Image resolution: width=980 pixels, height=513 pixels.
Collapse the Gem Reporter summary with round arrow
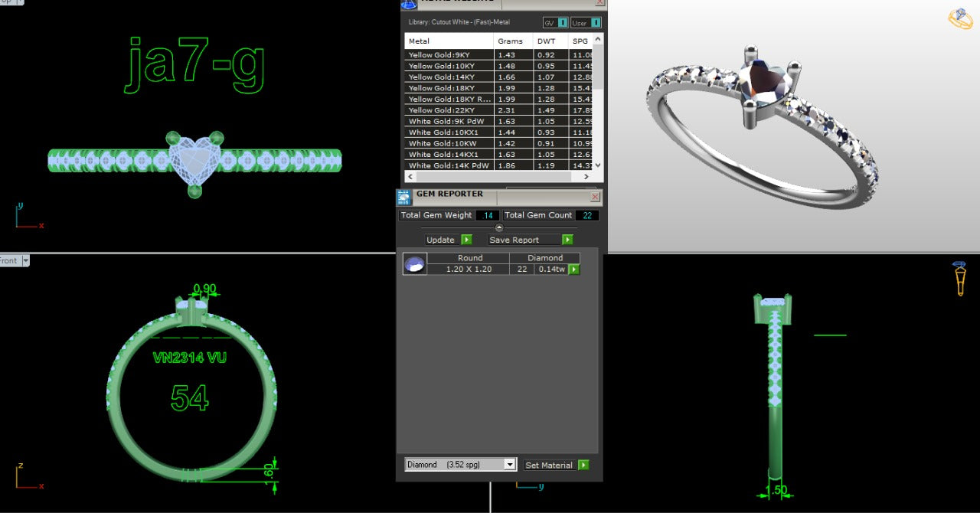click(499, 227)
